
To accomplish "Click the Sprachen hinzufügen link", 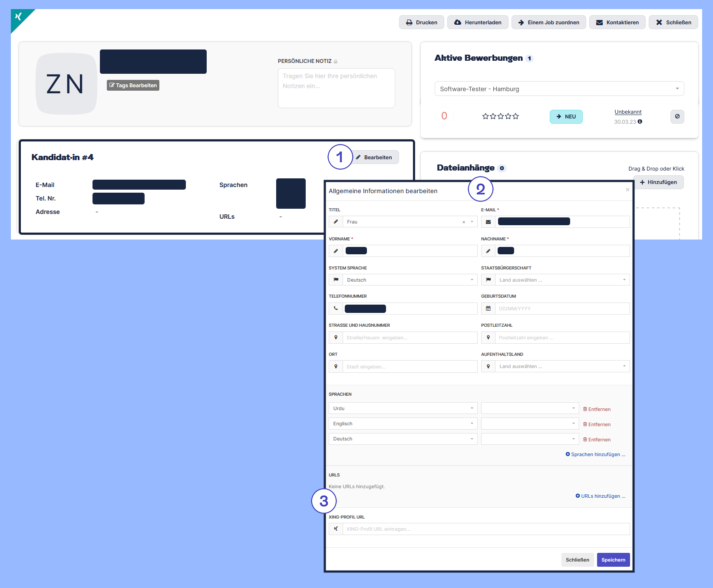I will [x=595, y=454].
